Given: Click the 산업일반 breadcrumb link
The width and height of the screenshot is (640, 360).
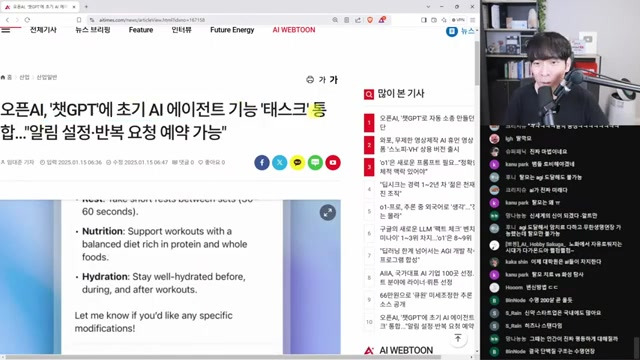Looking at the screenshot, I should click(47, 77).
